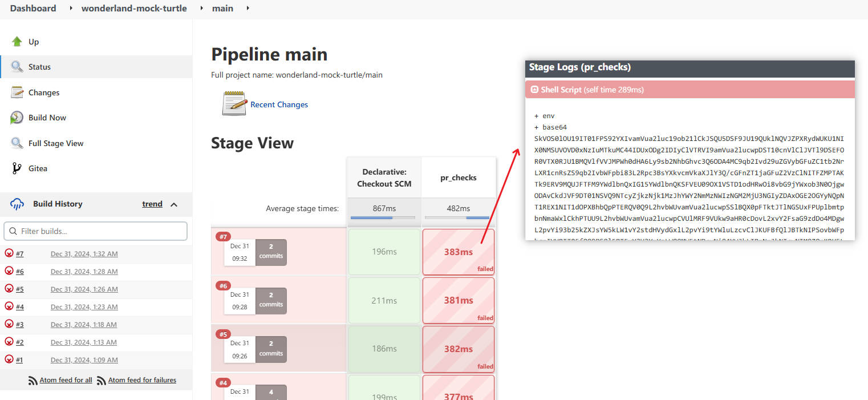Open Status via magnifier icon
868x400 pixels.
pos(17,67)
